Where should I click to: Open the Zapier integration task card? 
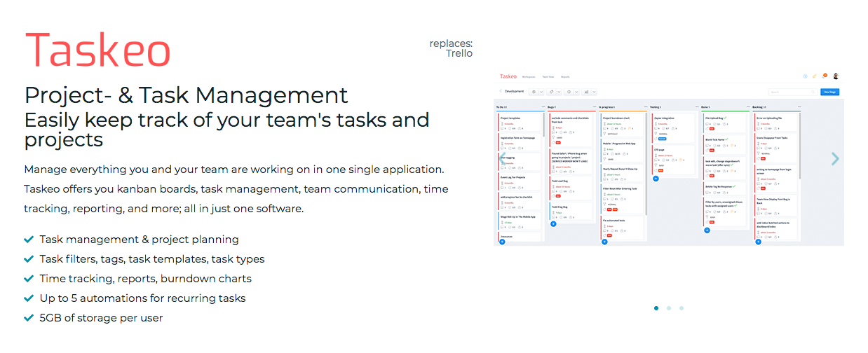point(673,128)
